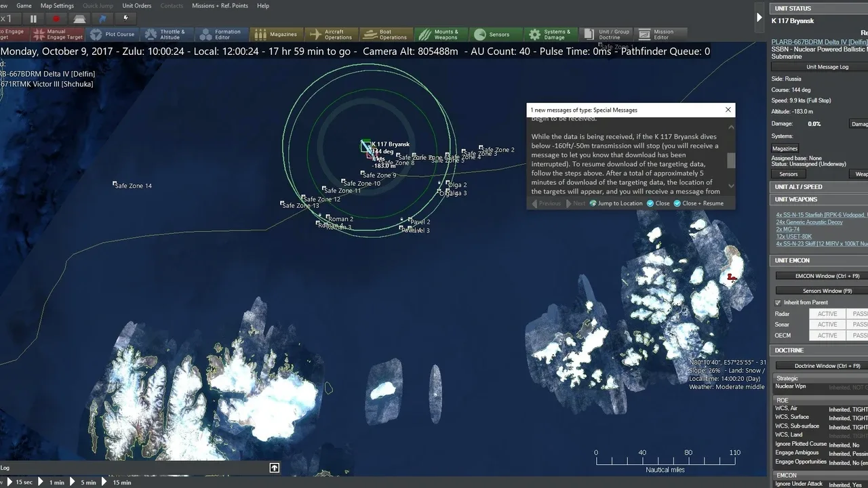This screenshot has width=868, height=488.
Task: Collapse the right side panel arrow
Action: [759, 18]
